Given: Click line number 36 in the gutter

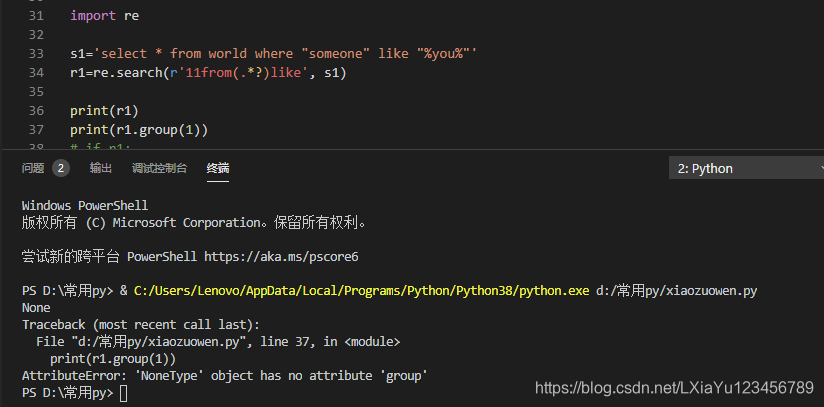Looking at the screenshot, I should [36, 110].
